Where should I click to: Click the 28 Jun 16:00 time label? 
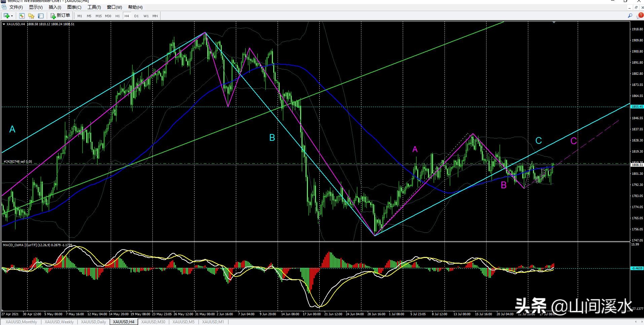[x=376, y=314]
